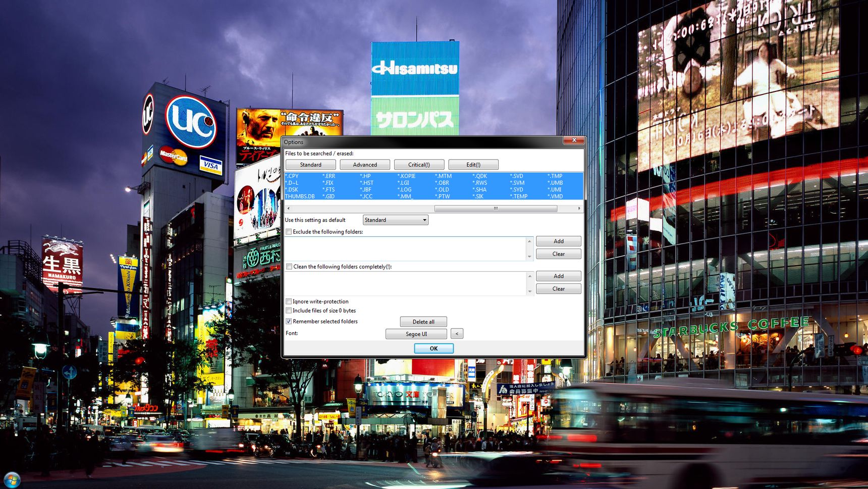This screenshot has height=489, width=868.
Task: Click scroll down arrow of clean folders list
Action: coord(529,291)
